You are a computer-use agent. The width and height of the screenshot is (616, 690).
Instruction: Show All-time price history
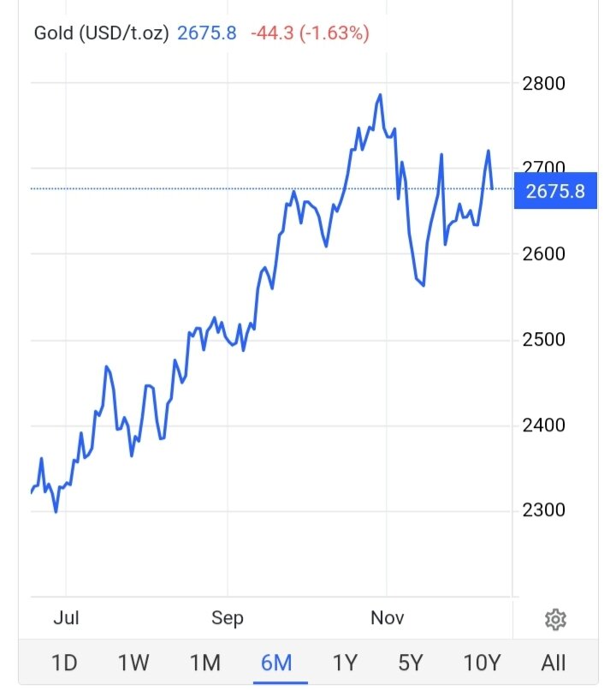pyautogui.click(x=554, y=663)
